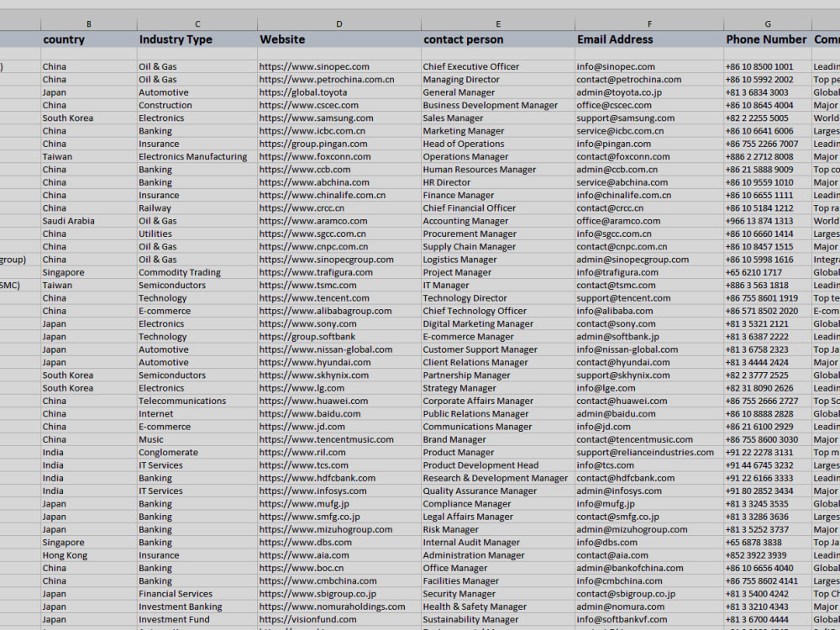
Task: Select column D header
Action: click(x=339, y=24)
